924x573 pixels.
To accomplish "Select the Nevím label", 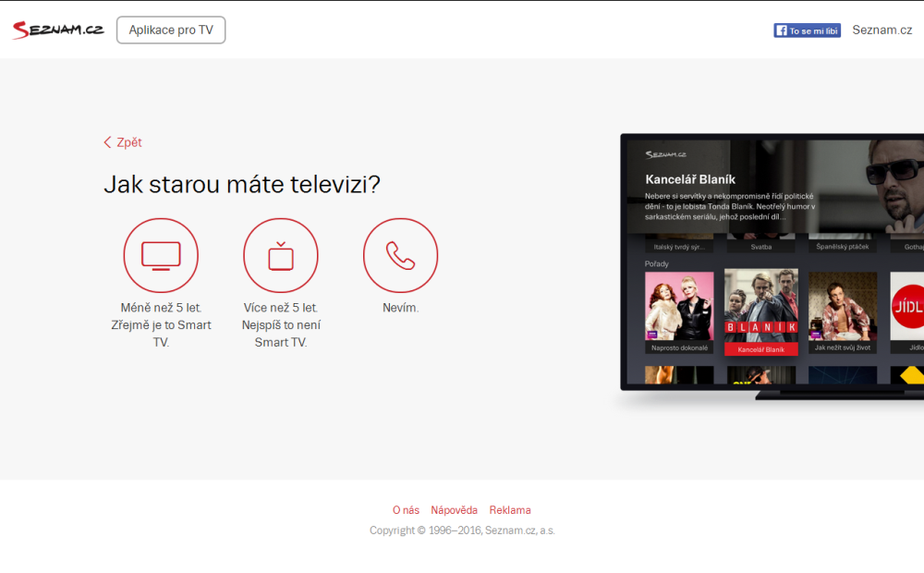I will [x=400, y=308].
